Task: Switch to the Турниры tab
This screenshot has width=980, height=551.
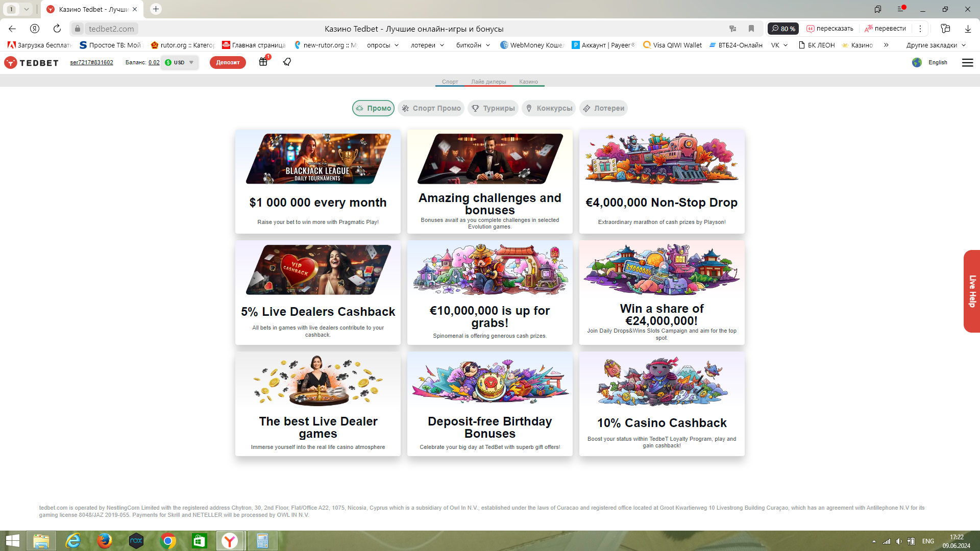Action: click(x=493, y=108)
